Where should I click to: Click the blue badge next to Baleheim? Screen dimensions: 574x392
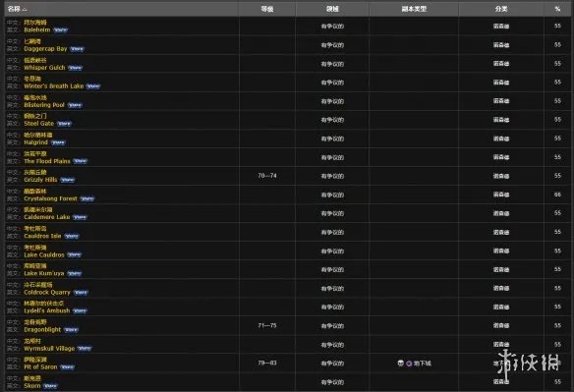pyautogui.click(x=61, y=30)
